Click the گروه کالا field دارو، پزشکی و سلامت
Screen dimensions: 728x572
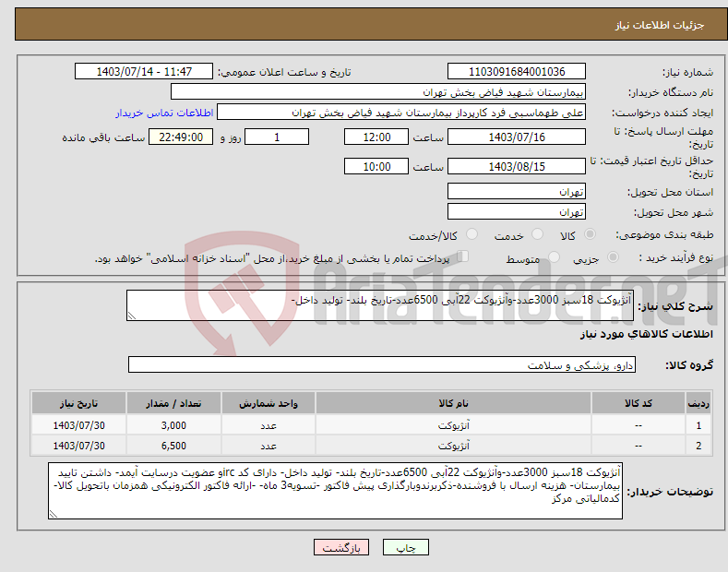[x=382, y=365]
